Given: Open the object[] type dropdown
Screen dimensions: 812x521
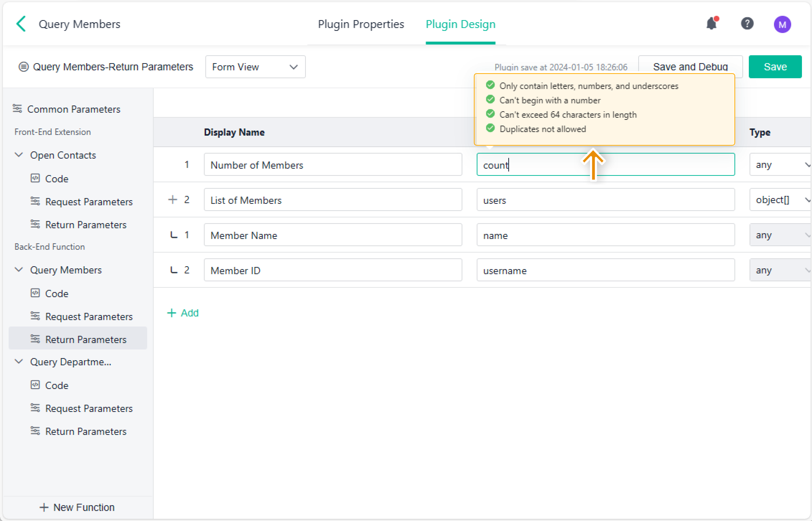Looking at the screenshot, I should tap(781, 200).
